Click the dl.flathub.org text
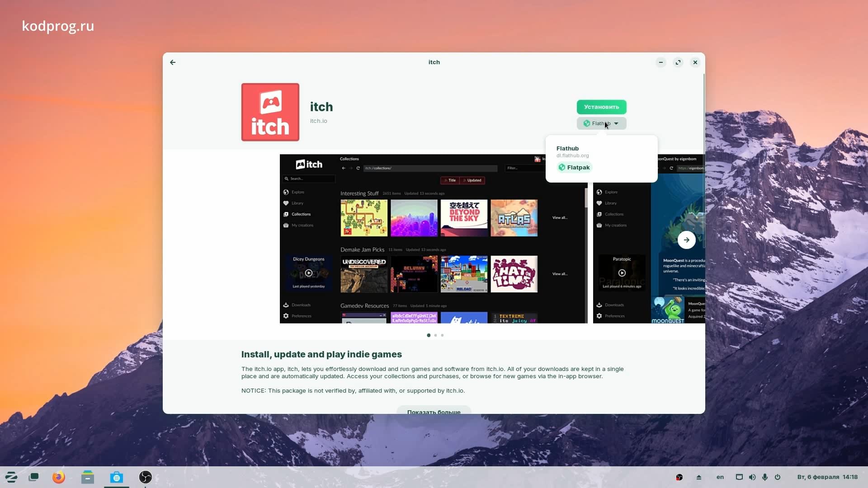868x488 pixels. (572, 156)
